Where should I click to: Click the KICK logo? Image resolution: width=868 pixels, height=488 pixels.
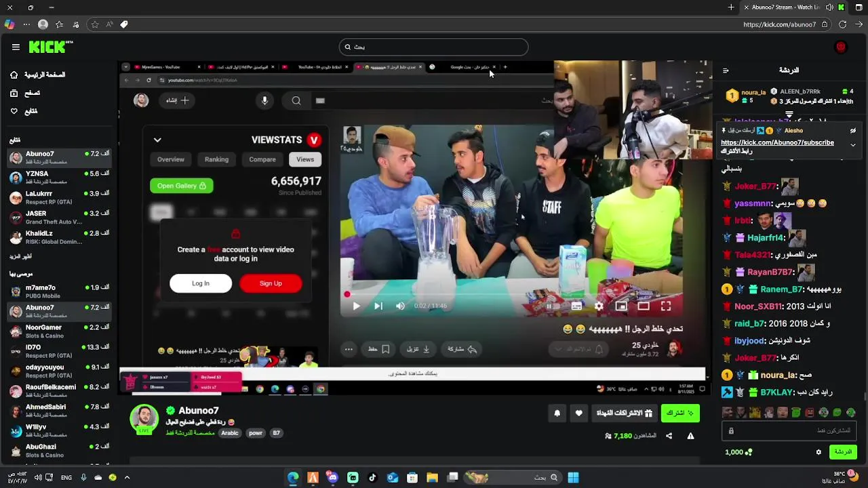tap(50, 47)
